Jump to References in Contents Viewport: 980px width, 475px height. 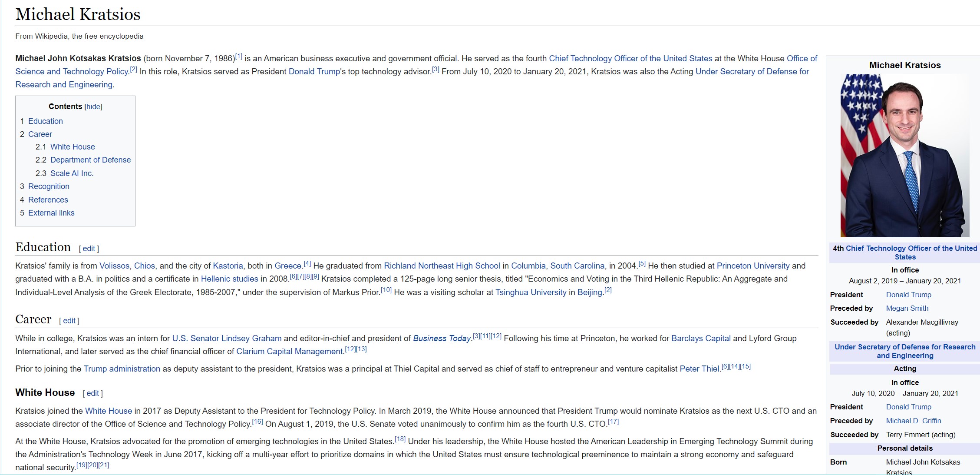[48, 200]
